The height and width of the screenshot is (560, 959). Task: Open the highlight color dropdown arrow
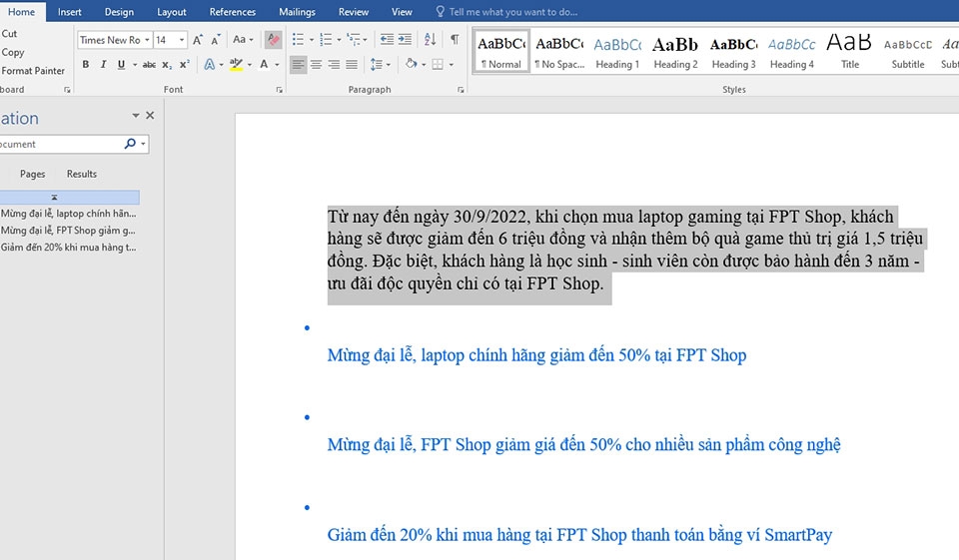[250, 64]
